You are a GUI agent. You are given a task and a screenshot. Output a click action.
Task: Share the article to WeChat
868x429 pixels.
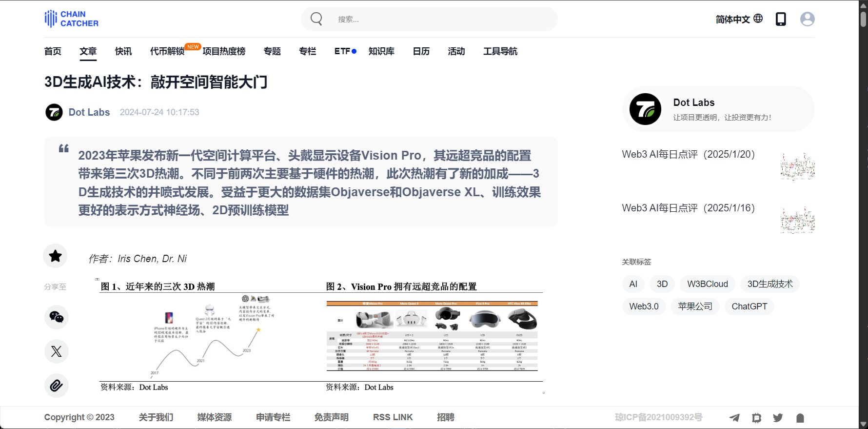tap(57, 317)
